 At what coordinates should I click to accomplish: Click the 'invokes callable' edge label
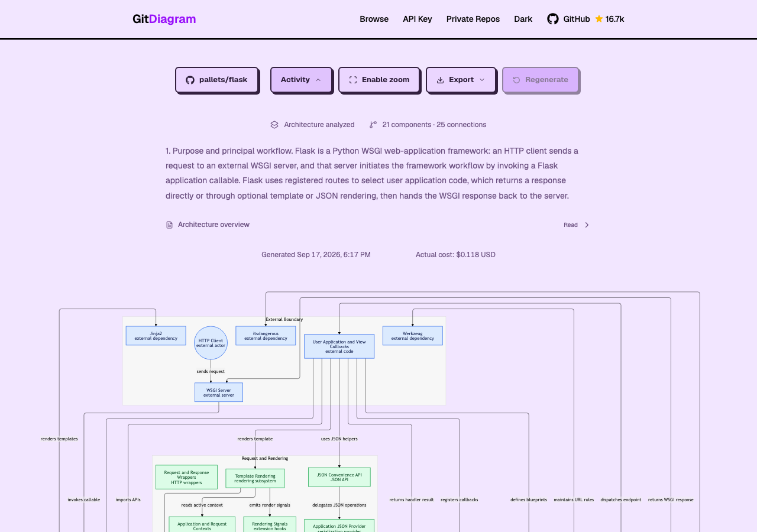tap(84, 499)
